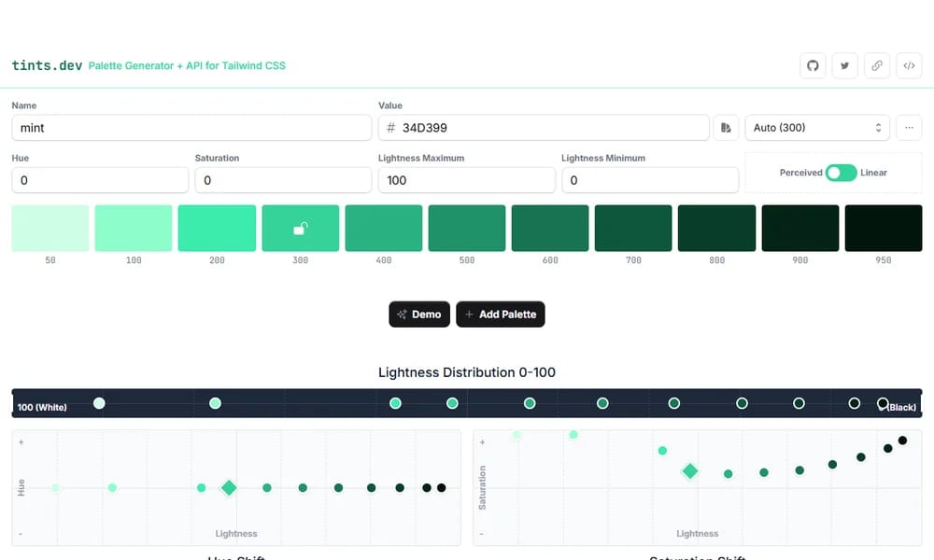The height and width of the screenshot is (560, 934).
Task: Select the 400 color swatch
Action: (x=384, y=229)
